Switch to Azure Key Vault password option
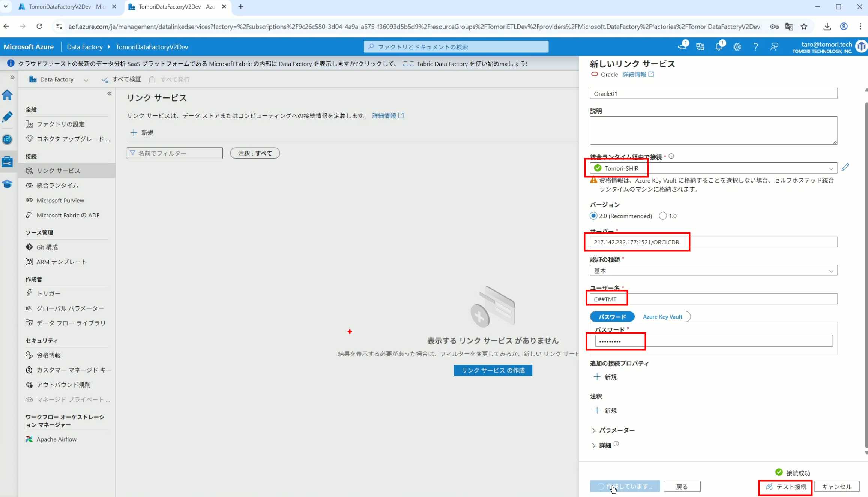868x497 pixels. click(x=662, y=317)
